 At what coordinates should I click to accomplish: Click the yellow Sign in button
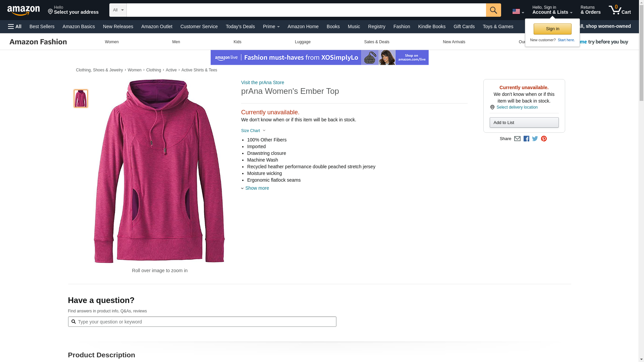(552, 29)
